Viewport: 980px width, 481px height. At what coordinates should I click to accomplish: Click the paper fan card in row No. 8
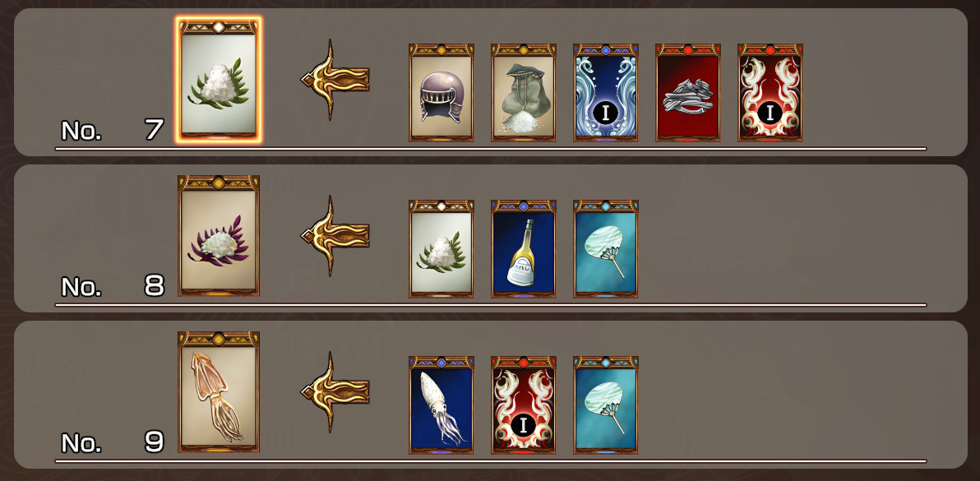pyautogui.click(x=606, y=248)
